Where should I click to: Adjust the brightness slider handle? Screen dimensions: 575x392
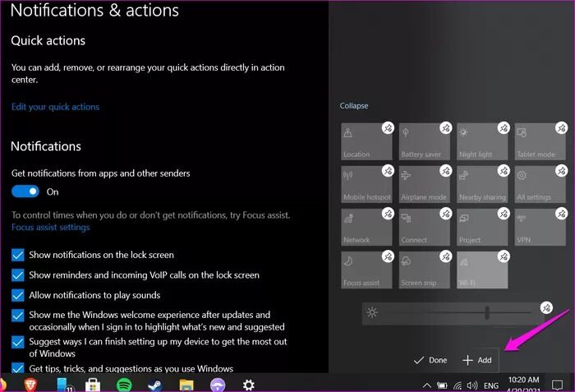[487, 313]
